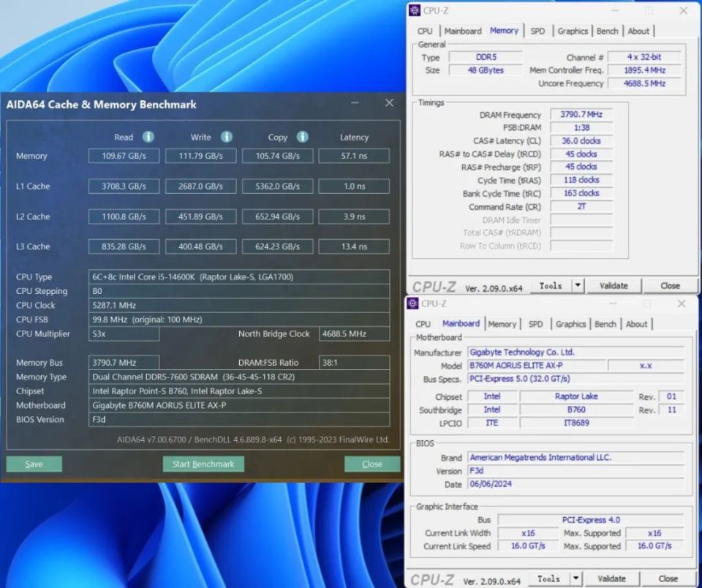Viewport: 702px width, 588px height.
Task: Open About tab in bottom CPU-Z window
Action: click(637, 324)
